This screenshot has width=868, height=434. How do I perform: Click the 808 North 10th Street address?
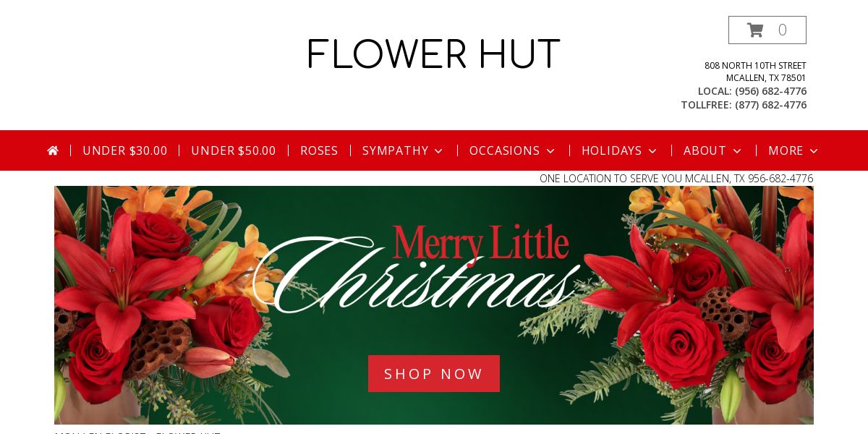pos(755,66)
